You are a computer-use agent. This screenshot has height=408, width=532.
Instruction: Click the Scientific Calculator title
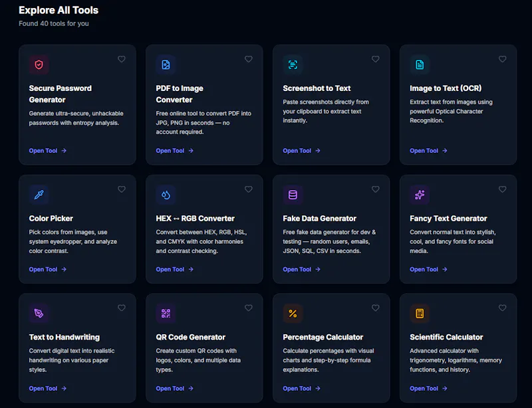coord(446,337)
